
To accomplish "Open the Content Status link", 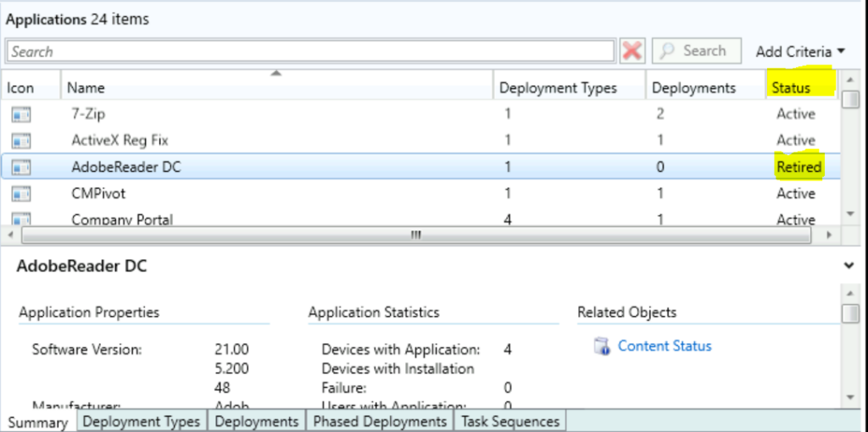I will 665,346.
